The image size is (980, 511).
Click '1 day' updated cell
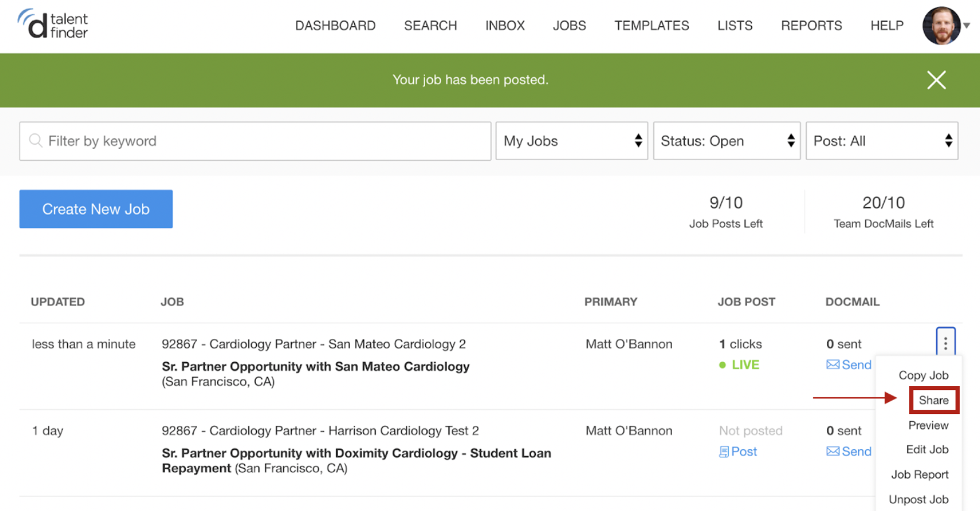(48, 431)
